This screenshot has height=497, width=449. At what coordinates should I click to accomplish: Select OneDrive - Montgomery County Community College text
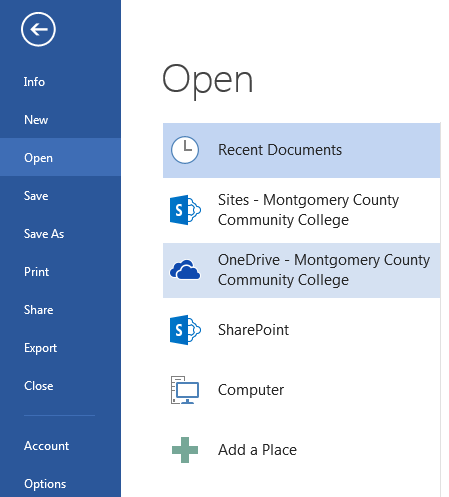click(324, 270)
